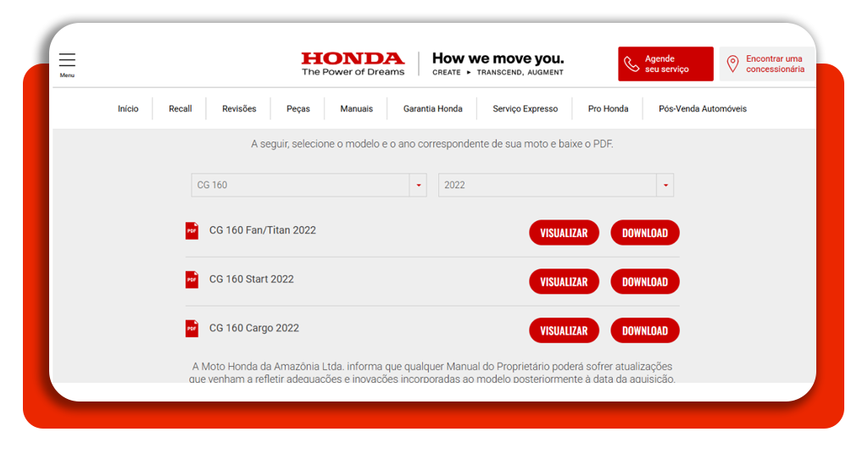Click the PDF icon for CG 160 Start 2022
Viewport: 868px width, 454px height.
point(192,280)
